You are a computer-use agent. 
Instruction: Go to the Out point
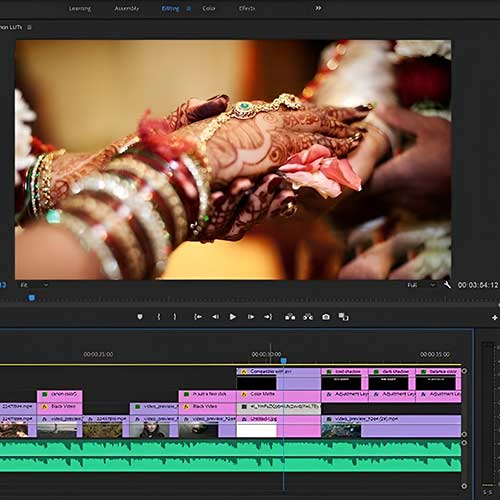pos(268,317)
